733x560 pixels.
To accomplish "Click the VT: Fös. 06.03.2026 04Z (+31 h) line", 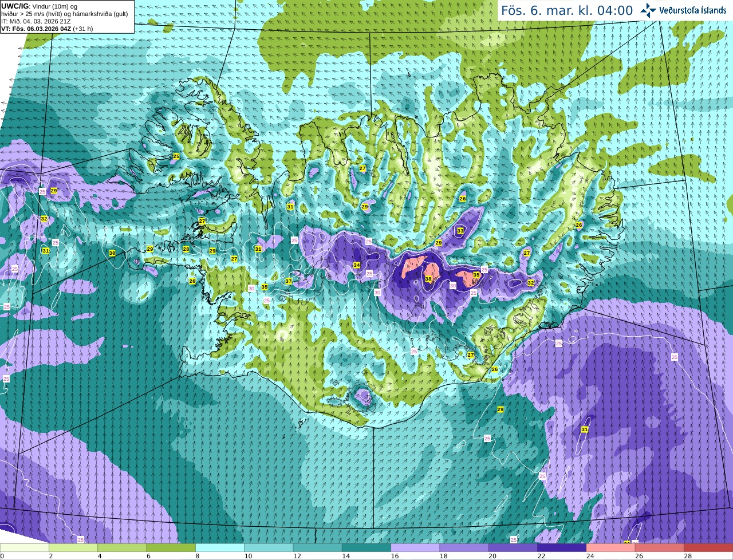I will [x=47, y=29].
